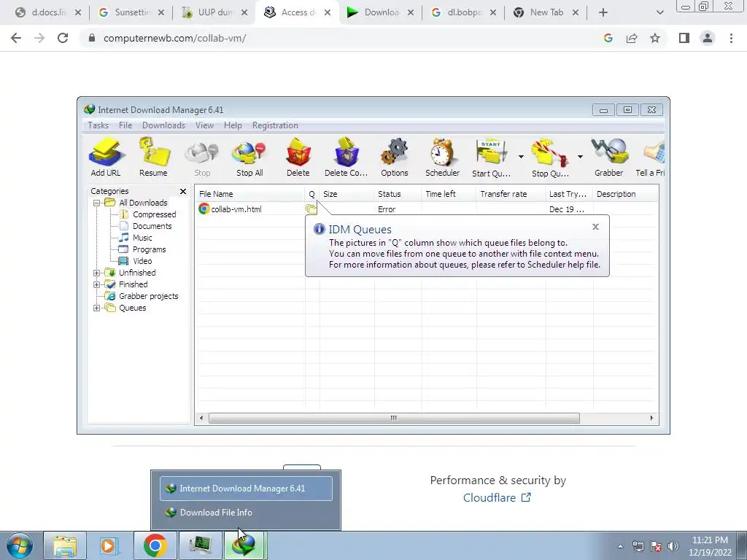This screenshot has height=560, width=747.
Task: Select the collab-vm.html download row
Action: [426, 209]
